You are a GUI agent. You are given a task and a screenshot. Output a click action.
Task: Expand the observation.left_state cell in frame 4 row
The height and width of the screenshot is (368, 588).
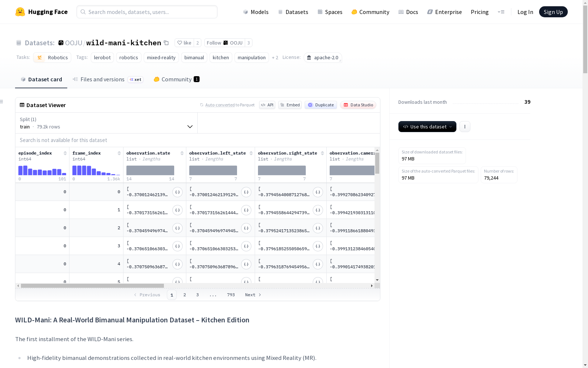click(x=246, y=264)
